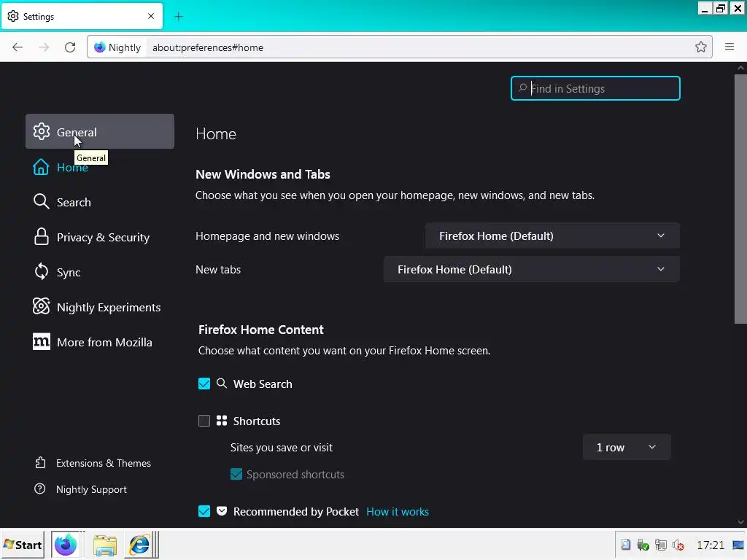Open the Sync settings category
This screenshot has width=747, height=560.
[x=99, y=272]
